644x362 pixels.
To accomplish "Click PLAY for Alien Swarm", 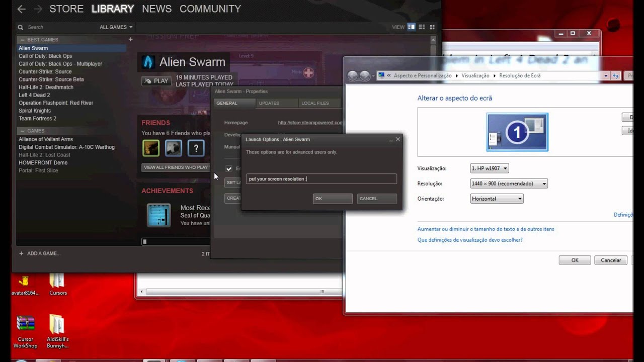I will pos(156,81).
